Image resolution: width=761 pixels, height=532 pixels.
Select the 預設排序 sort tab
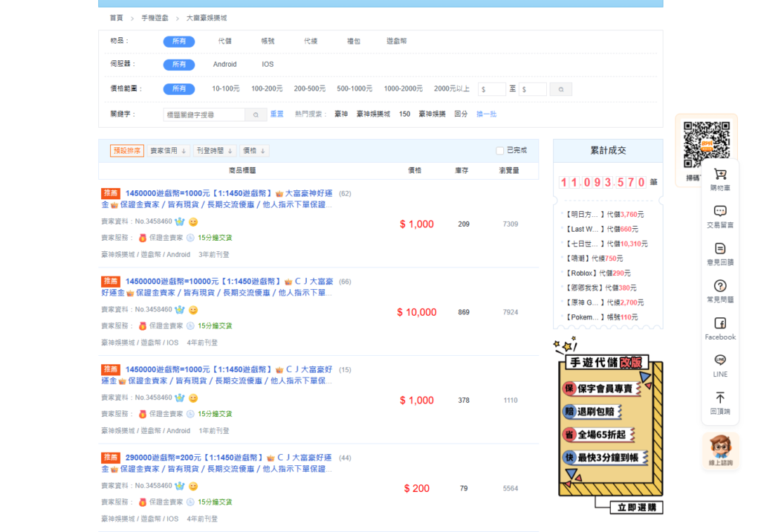coord(127,151)
